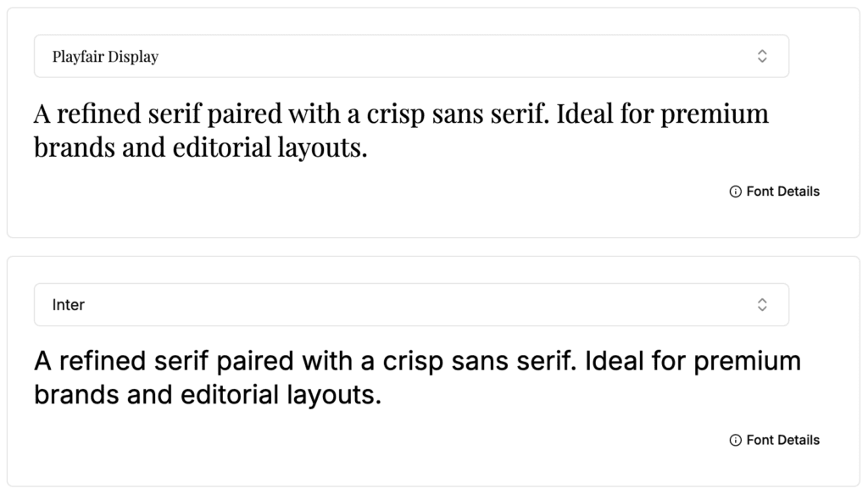Click "brands and editorial layouts." in the Inter sample
Image resolution: width=868 pixels, height=494 pixels.
pos(208,396)
